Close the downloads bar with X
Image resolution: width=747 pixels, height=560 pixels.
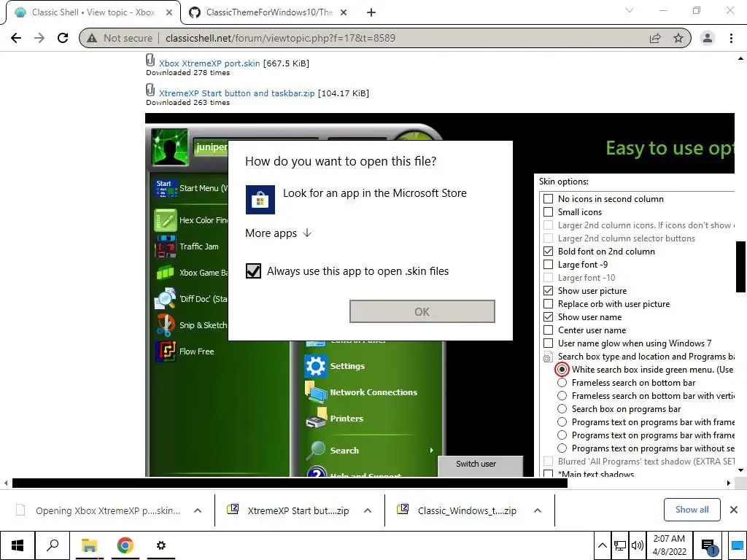[x=734, y=510]
